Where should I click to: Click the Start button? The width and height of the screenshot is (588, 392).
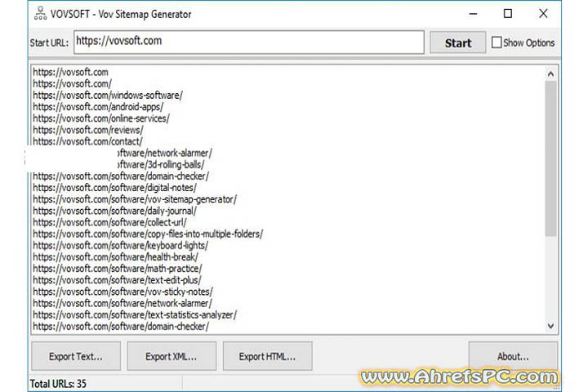click(x=458, y=42)
